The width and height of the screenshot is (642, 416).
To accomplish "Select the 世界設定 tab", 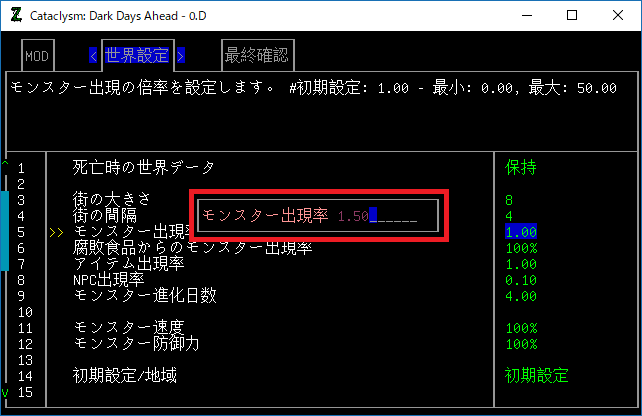I will coord(138,55).
